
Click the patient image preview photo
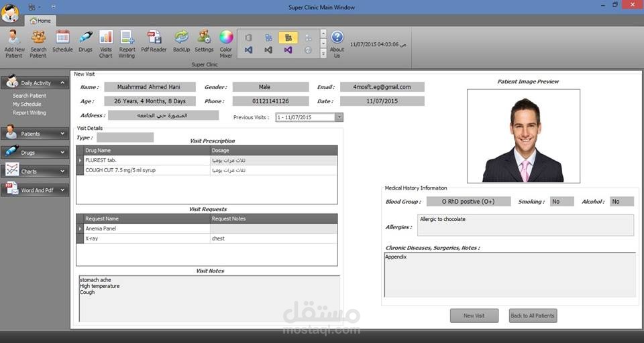tap(523, 136)
